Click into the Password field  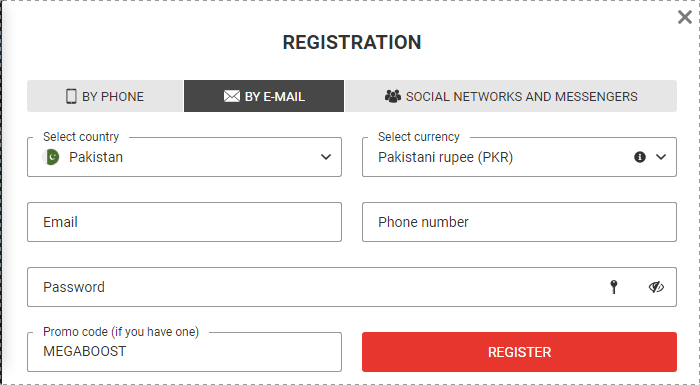tap(352, 287)
